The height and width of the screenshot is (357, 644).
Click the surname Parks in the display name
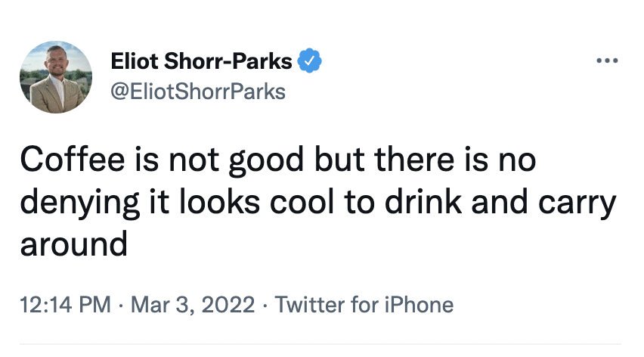[x=266, y=61]
